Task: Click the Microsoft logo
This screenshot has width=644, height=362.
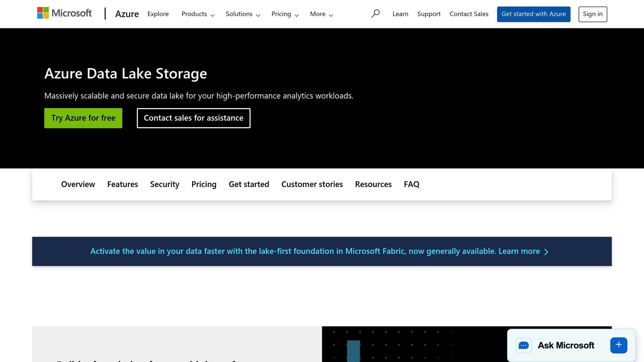Action: point(64,13)
